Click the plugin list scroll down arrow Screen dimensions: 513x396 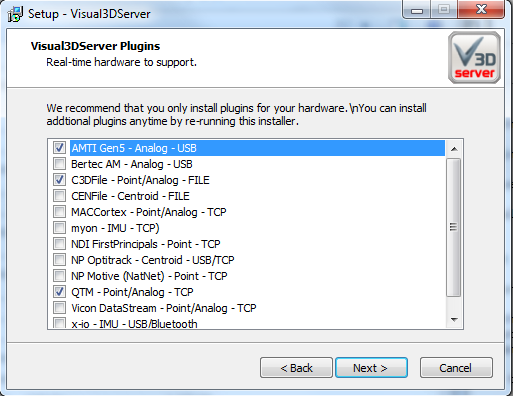[454, 320]
